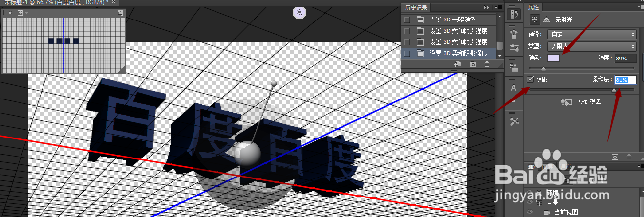The image size is (644, 217).
Task: Switch to the 属性 tab
Action: click(534, 7)
